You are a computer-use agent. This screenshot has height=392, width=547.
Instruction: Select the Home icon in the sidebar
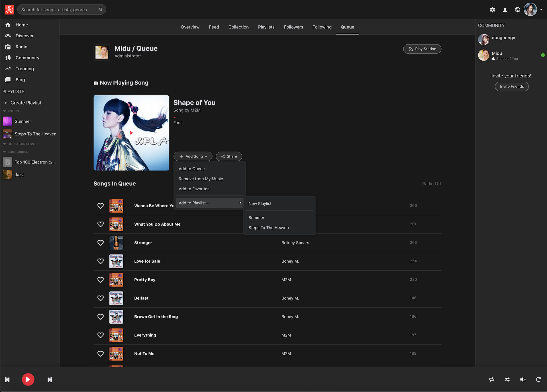point(8,25)
